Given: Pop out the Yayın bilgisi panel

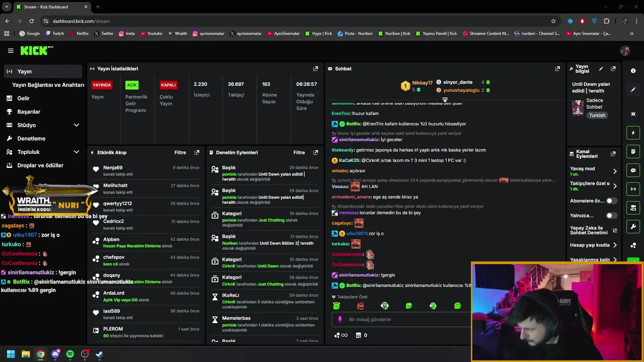Looking at the screenshot, I should tap(613, 69).
